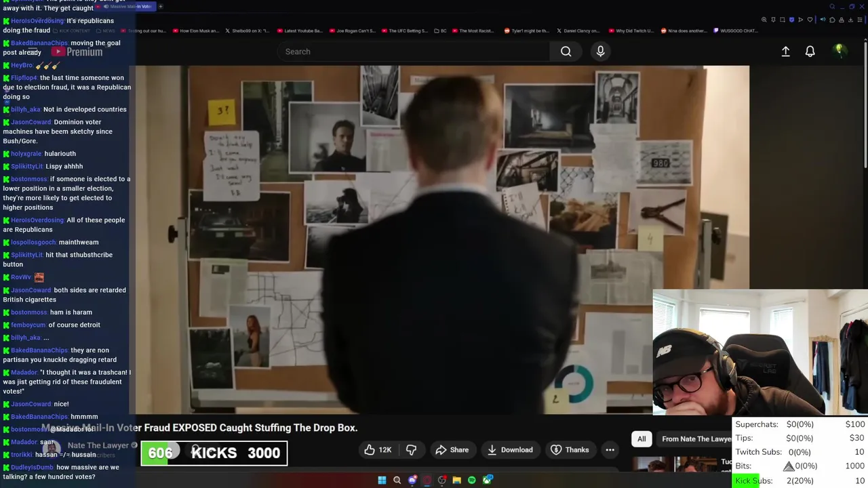Open Windows Start menu
The width and height of the screenshot is (868, 488).
382,480
